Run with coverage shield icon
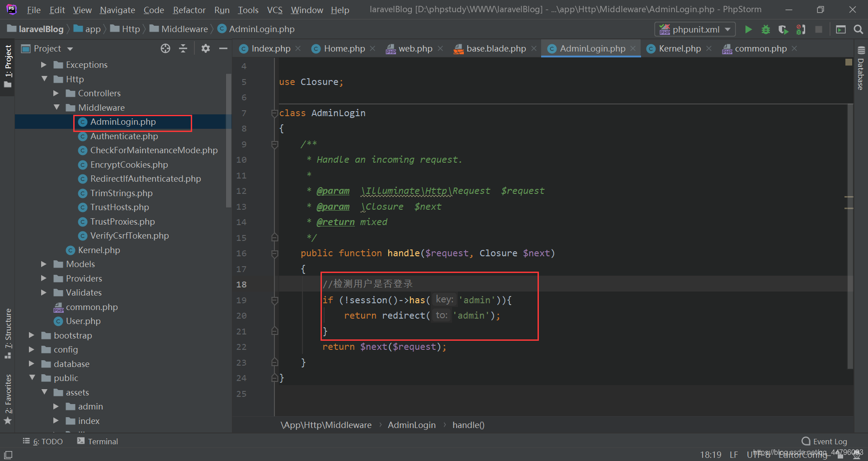 pos(783,29)
